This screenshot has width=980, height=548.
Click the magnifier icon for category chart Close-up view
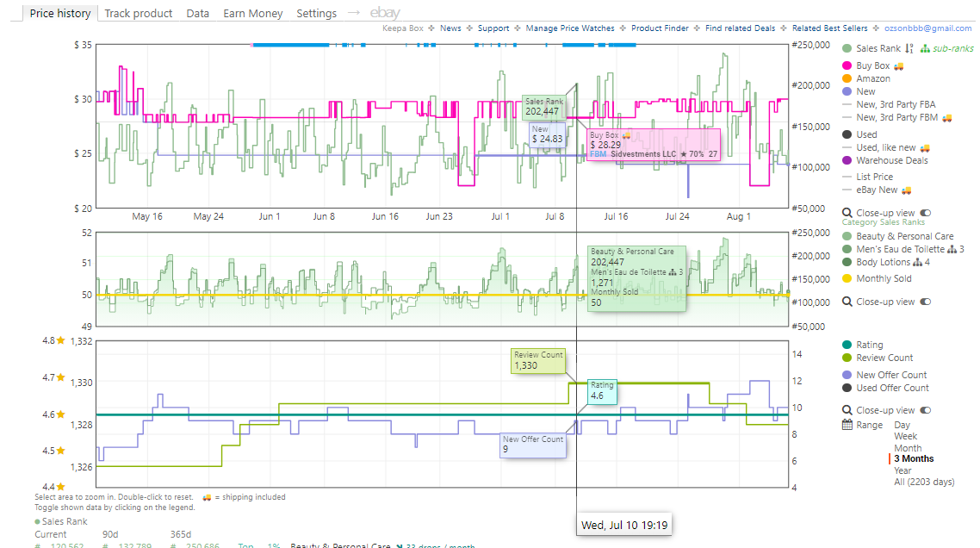pyautogui.click(x=847, y=302)
